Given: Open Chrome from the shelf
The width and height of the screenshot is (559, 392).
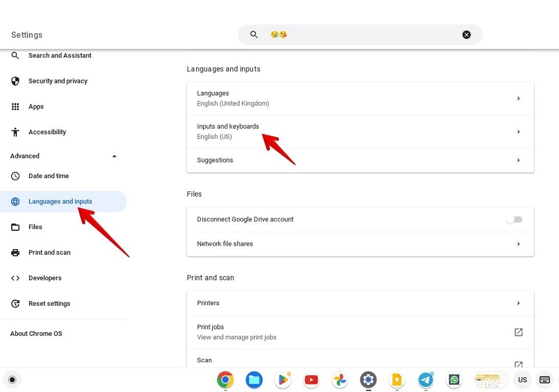Looking at the screenshot, I should pos(225,380).
